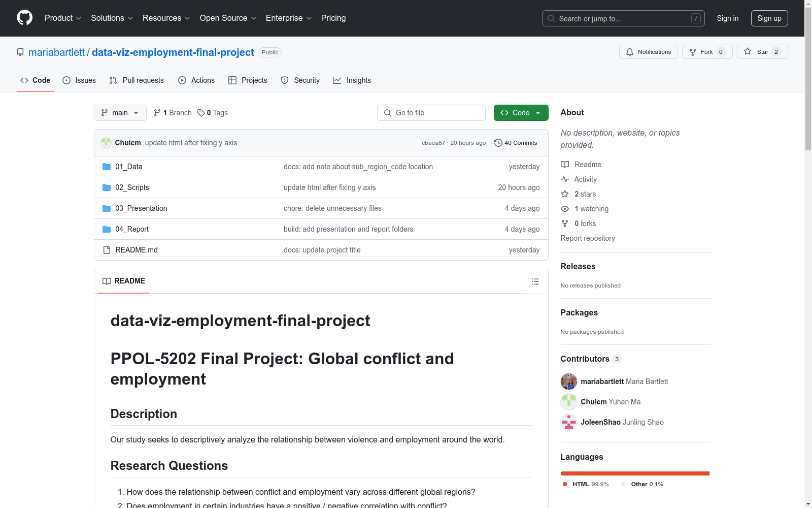Screen dimensions: 812x508
Task: Click the GitHub logo icon
Action: (24, 18)
